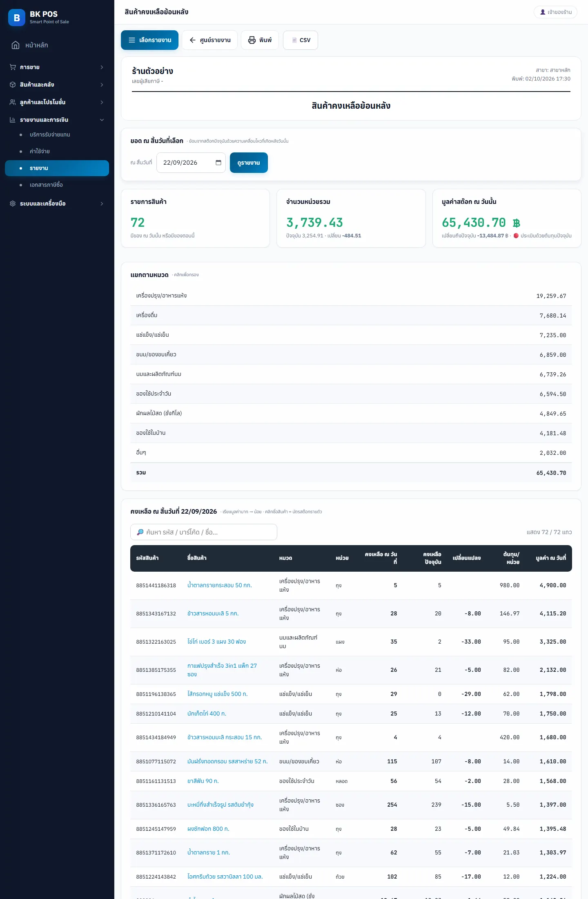The image size is (588, 899).
Task: Filter by category row ขนม/ขนมขบเคี้ยว
Action: coord(351,355)
